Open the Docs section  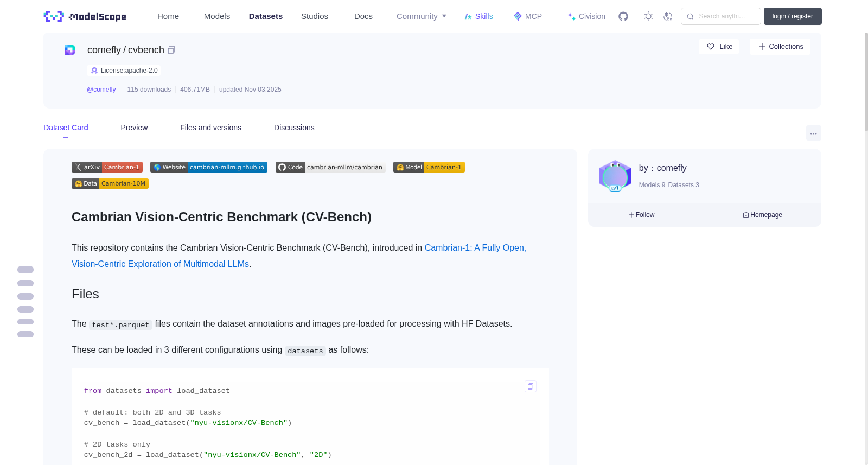[363, 16]
